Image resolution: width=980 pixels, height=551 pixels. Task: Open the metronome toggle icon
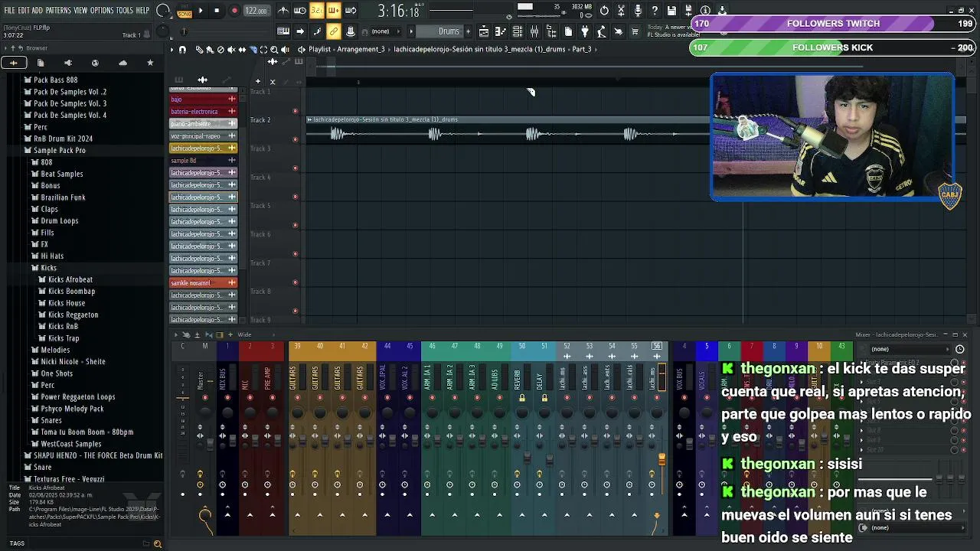(x=283, y=11)
